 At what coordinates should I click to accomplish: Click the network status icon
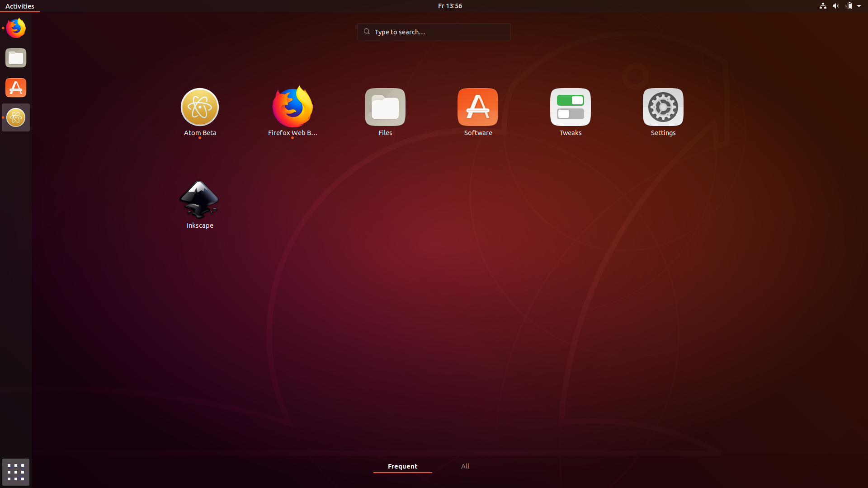point(823,6)
